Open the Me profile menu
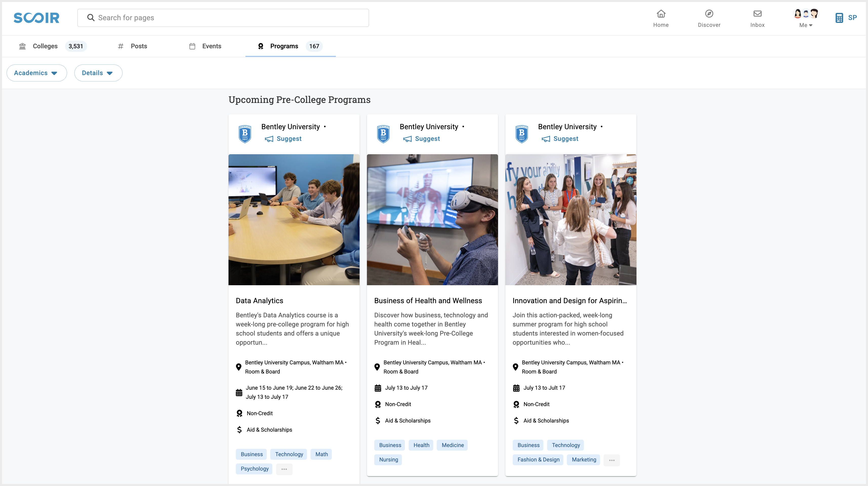 [x=806, y=18]
